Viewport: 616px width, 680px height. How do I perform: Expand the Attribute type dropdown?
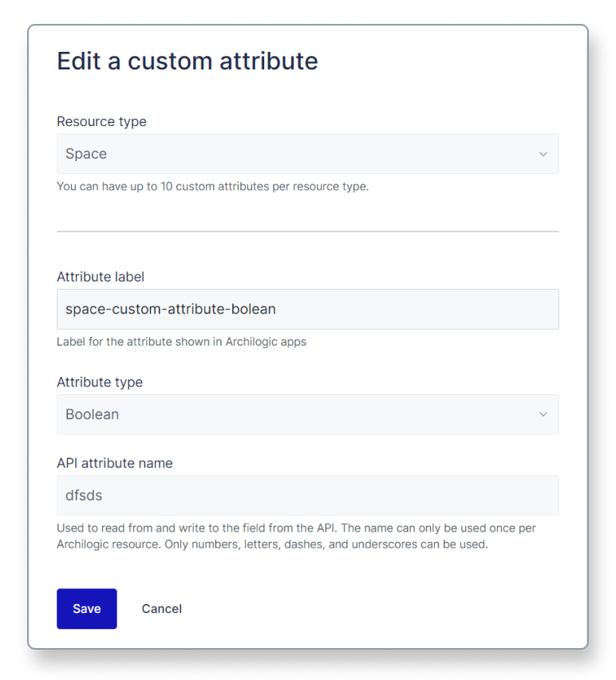click(x=307, y=414)
